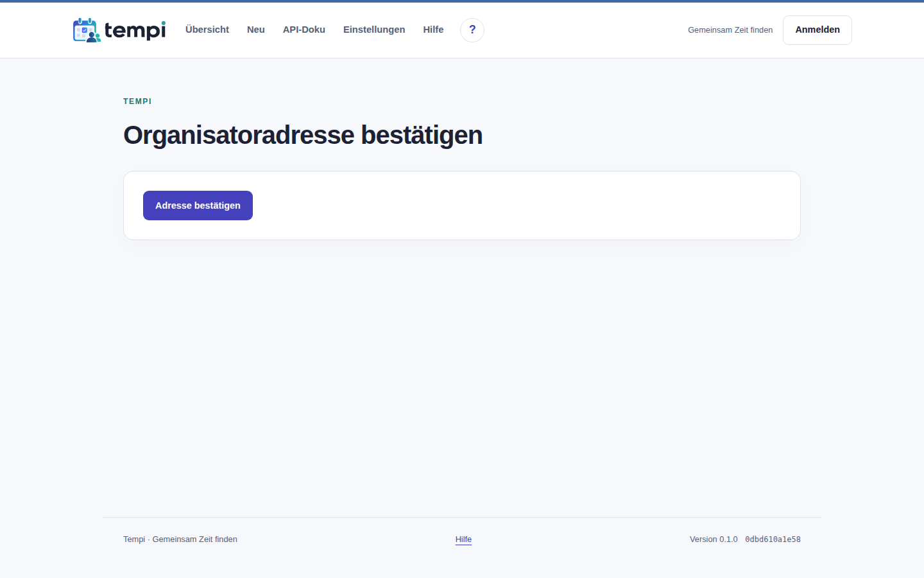The width and height of the screenshot is (924, 578).
Task: Go to Übersicht in the navigation
Action: click(207, 30)
